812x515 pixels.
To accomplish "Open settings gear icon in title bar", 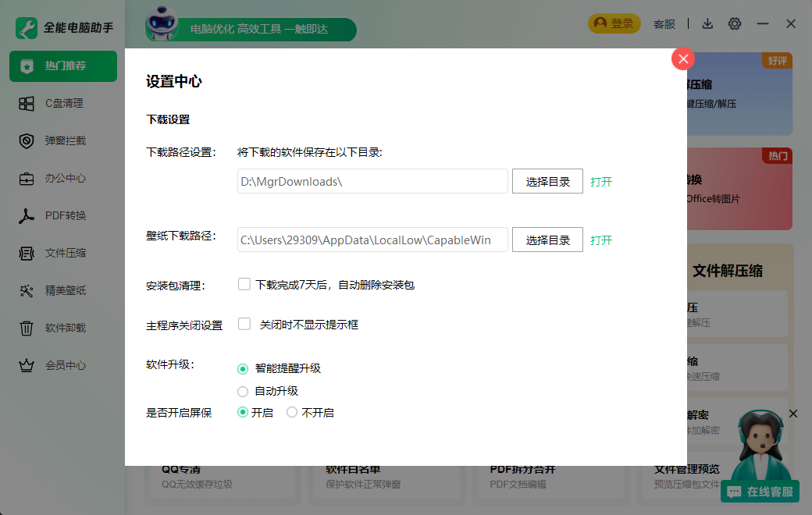I will pos(734,23).
